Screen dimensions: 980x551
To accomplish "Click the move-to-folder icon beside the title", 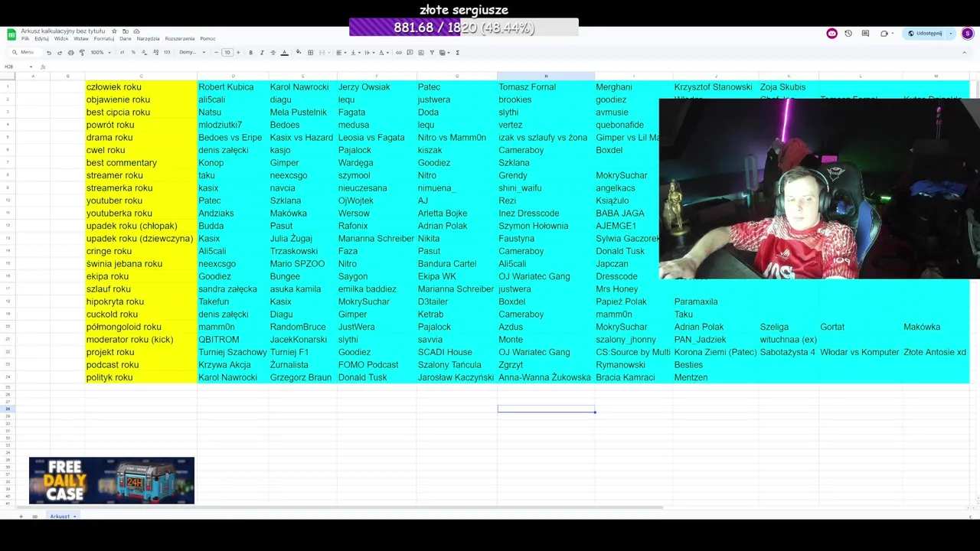I will (126, 31).
